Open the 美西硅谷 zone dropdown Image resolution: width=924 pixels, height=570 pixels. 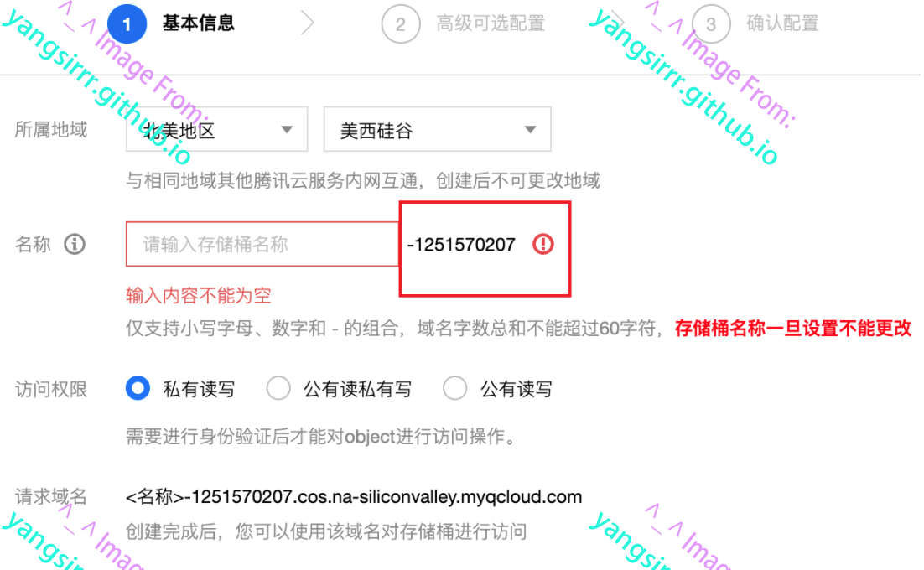point(437,130)
